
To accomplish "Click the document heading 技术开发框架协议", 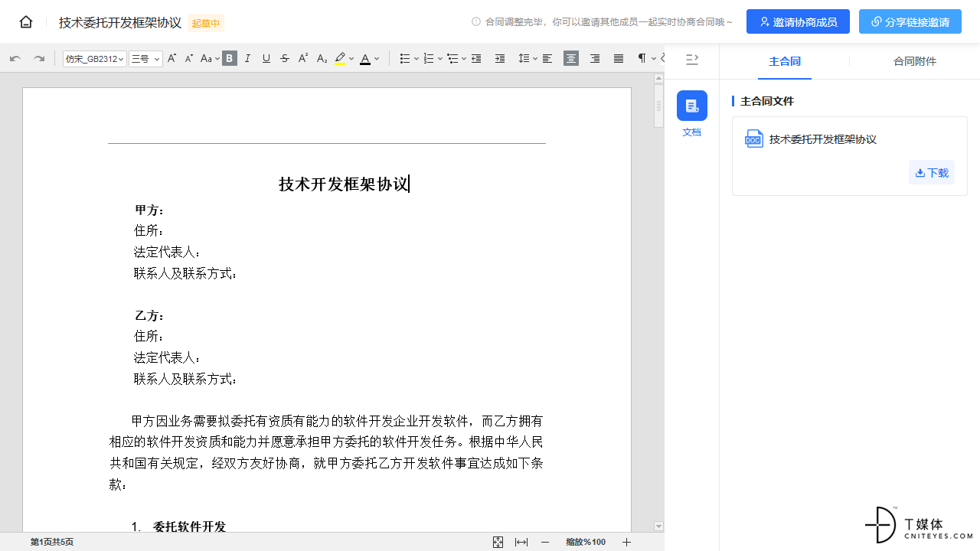I will pos(344,184).
